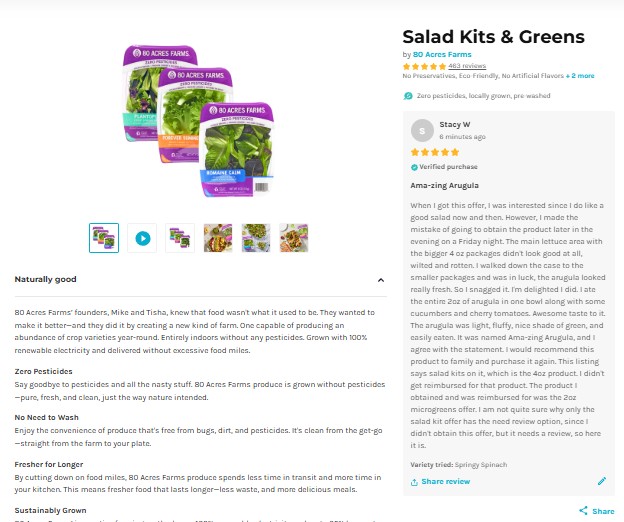Expand the '+ 2 more' product tags

tap(580, 76)
